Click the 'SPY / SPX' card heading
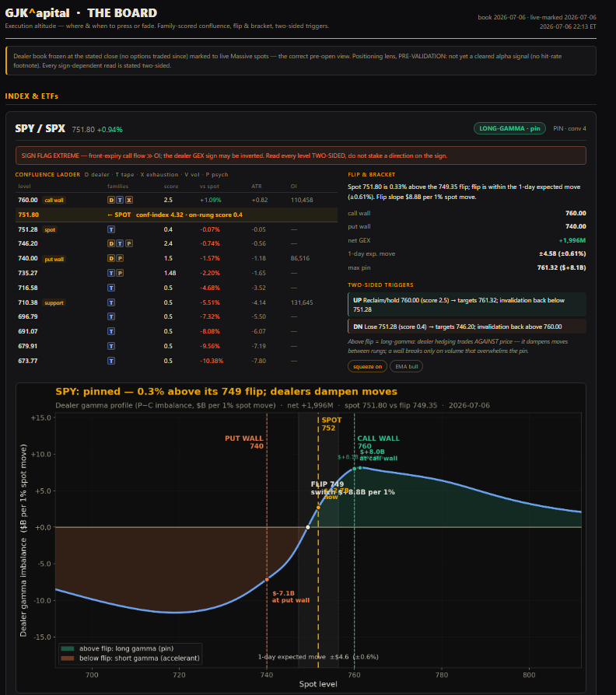 click(x=40, y=128)
